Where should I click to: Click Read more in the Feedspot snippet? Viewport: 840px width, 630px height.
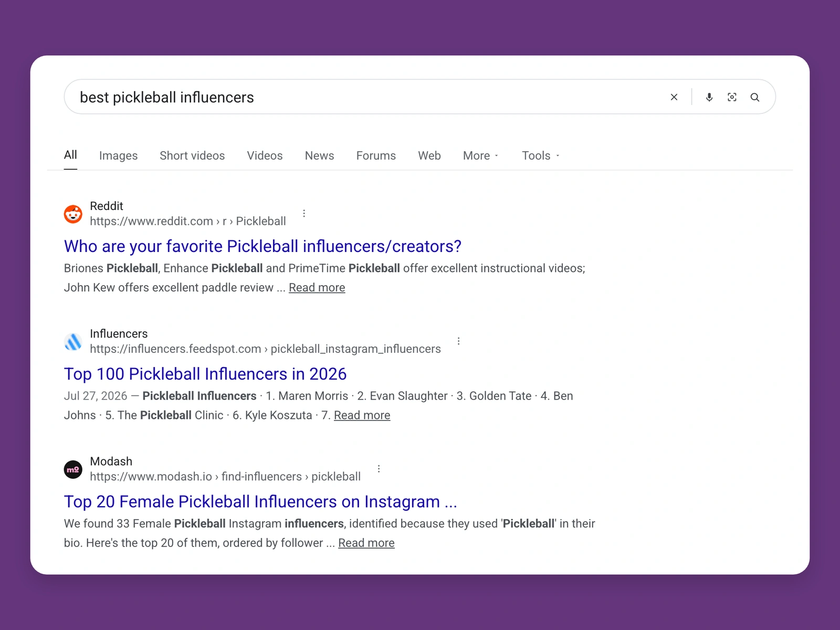point(362,415)
